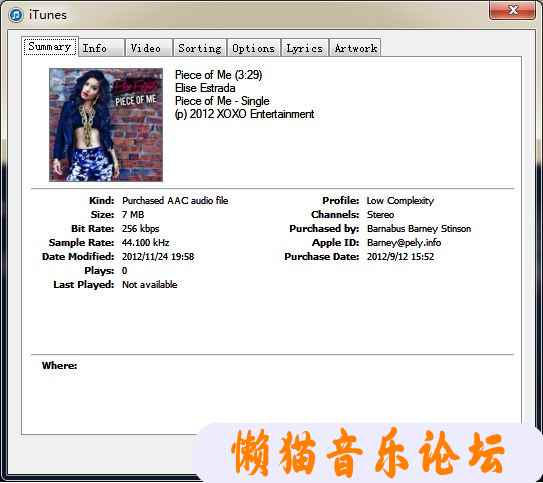Click Apple ID 'Barney@pely.info'

(404, 243)
